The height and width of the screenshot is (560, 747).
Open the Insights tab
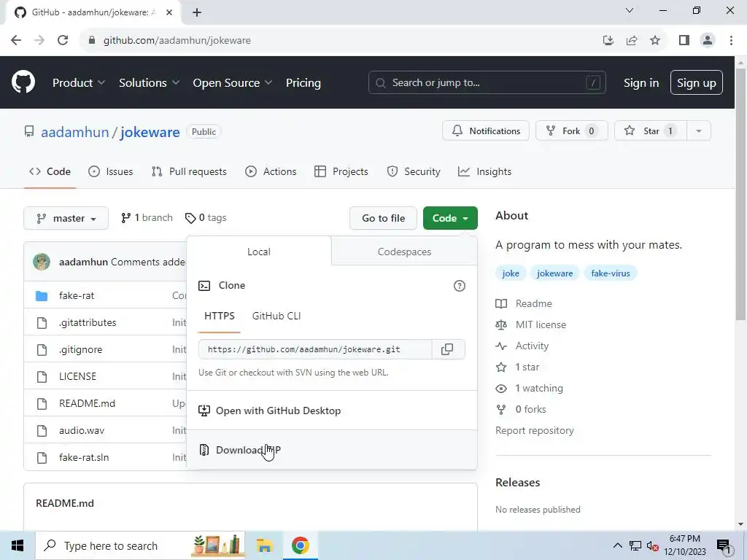pos(484,171)
